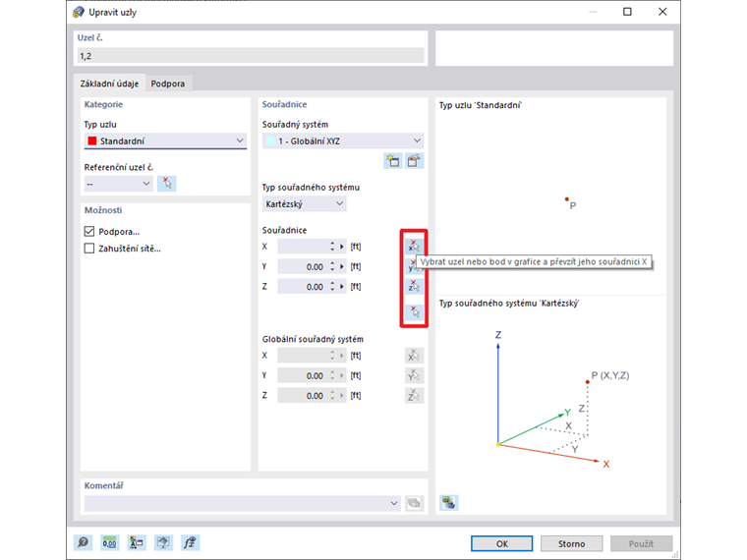Image resolution: width=747 pixels, height=560 pixels.
Task: Toggle the Podpora... checkbox
Action: 89,232
